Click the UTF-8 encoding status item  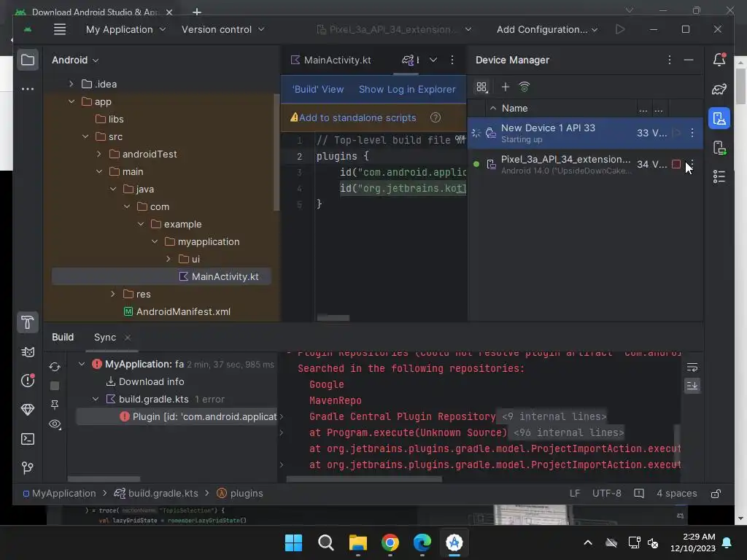point(606,494)
